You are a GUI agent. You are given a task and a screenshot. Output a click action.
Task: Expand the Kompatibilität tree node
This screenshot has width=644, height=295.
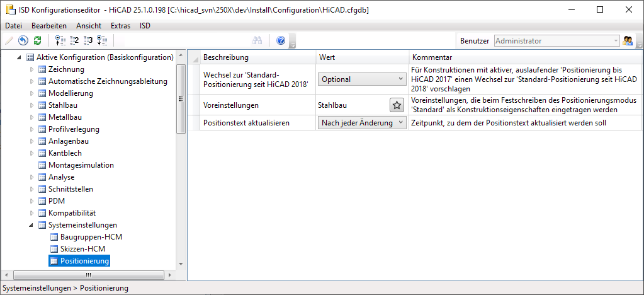(x=32, y=213)
